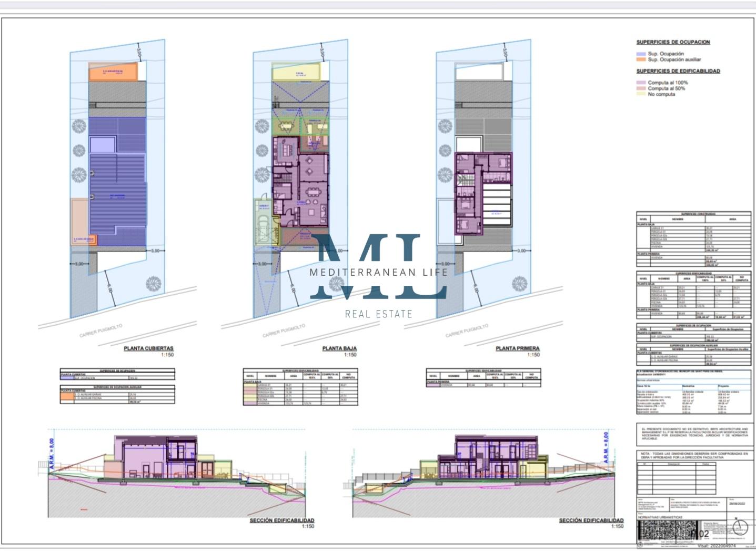Click the orange auxiliary pool rectangle in Planta Cubiertas

click(113, 72)
